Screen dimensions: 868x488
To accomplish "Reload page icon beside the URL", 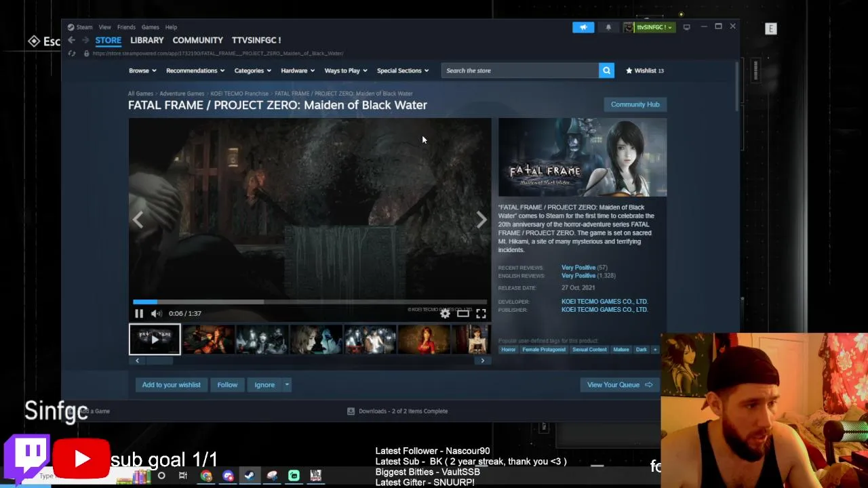I will [x=71, y=54].
